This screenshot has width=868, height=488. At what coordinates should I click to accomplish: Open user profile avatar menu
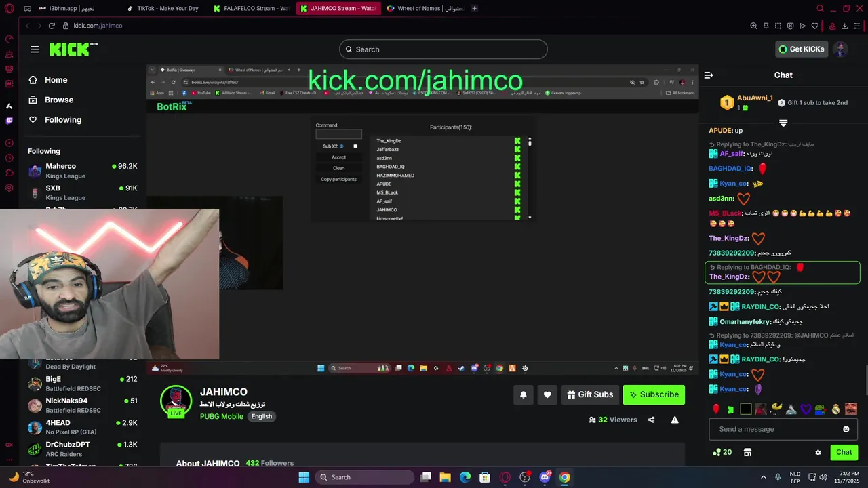840,49
